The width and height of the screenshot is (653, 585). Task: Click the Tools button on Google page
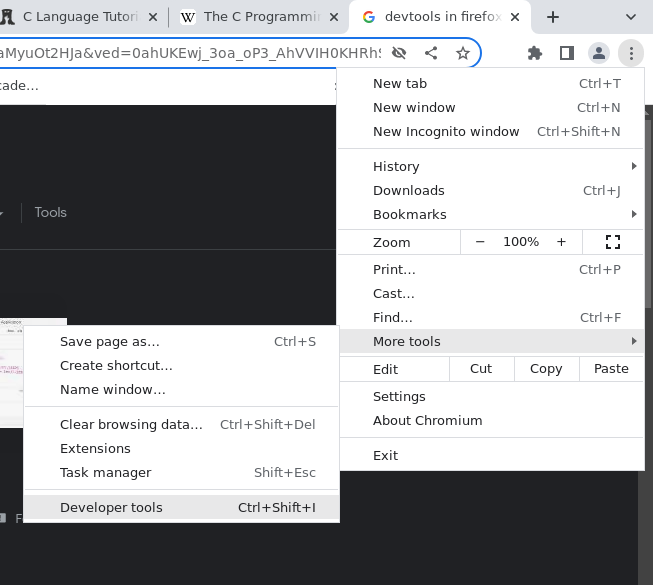point(50,213)
